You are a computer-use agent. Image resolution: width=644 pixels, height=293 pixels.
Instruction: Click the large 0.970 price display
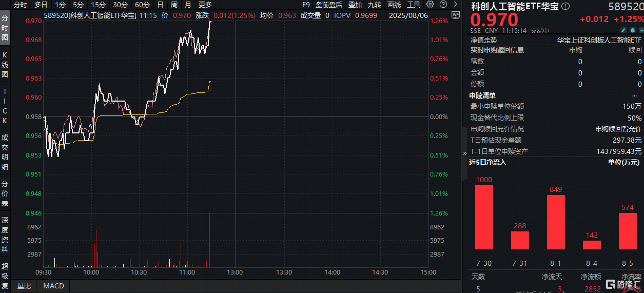[495, 20]
